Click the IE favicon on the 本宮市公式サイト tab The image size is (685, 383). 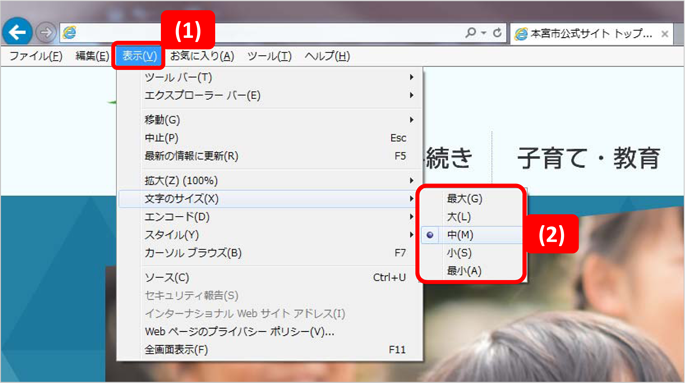pyautogui.click(x=521, y=34)
